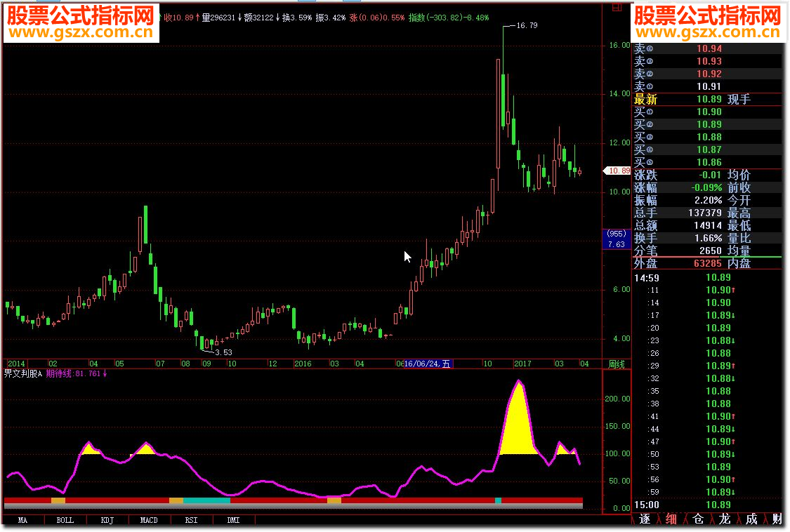The image size is (790, 532).
Task: Click the 振幅 value 2.20%
Action: [x=708, y=200]
